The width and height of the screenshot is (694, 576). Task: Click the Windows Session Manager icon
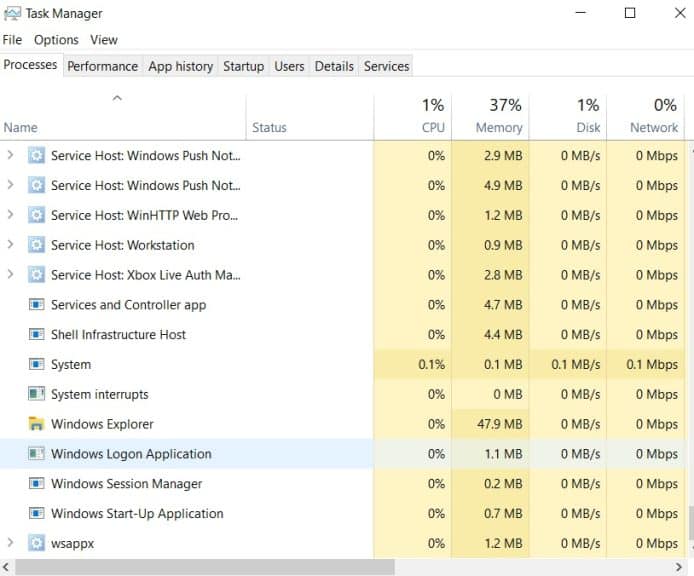[36, 483]
